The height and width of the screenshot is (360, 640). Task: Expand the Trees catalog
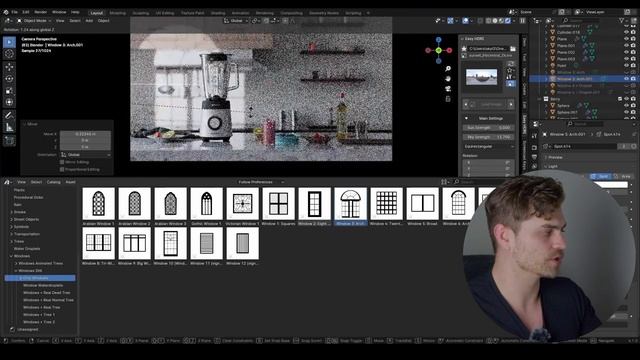pyautogui.click(x=11, y=241)
